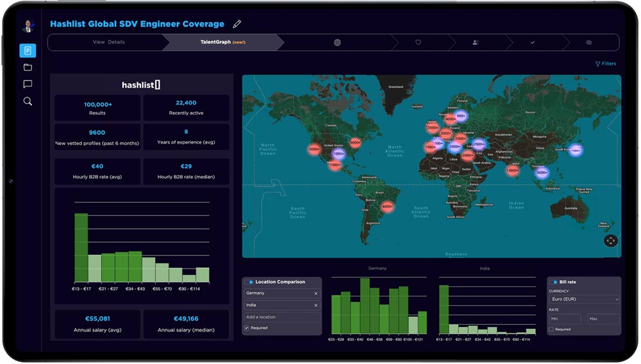This screenshot has height=364, width=641.
Task: Expand the map to fullscreen
Action: tap(610, 241)
